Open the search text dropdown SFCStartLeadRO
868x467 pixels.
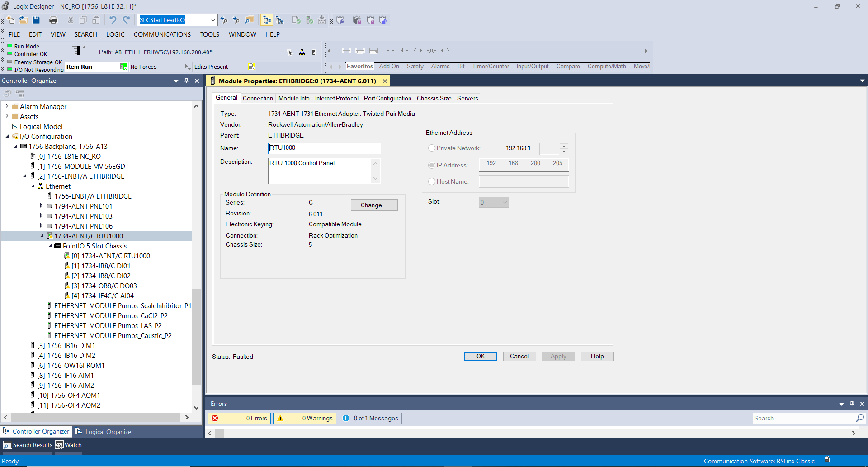213,20
